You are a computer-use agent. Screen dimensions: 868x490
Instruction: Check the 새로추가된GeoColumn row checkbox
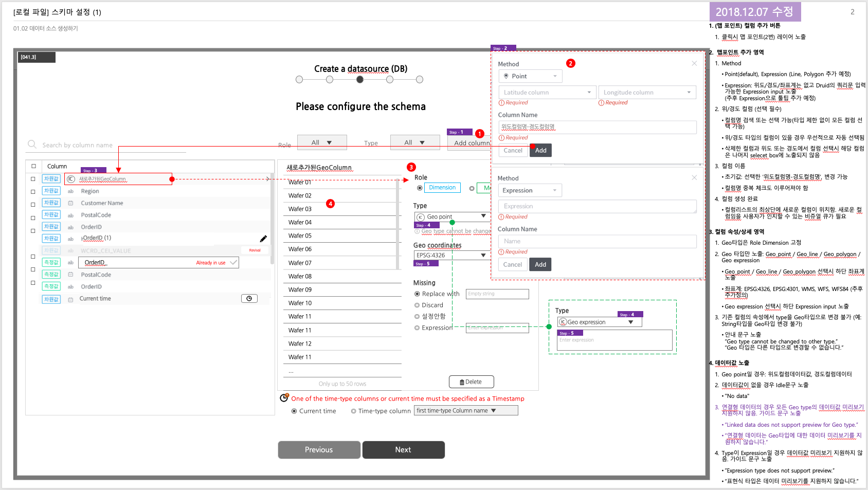(33, 179)
